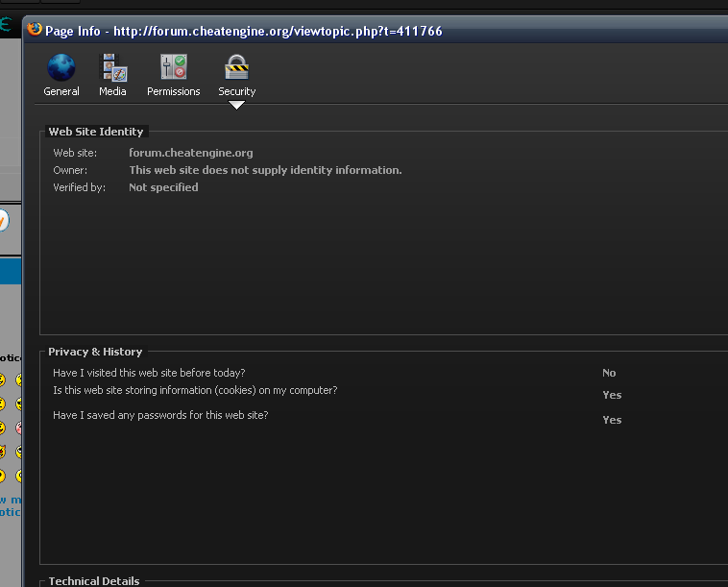Screen dimensions: 728x587
Task: Click the Page Info window title text
Action: coord(244,31)
